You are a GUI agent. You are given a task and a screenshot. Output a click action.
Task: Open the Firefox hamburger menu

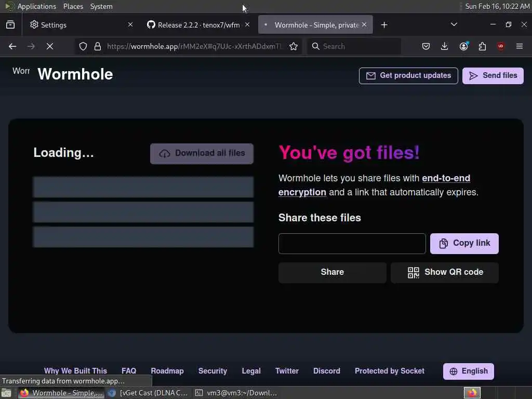(x=520, y=46)
